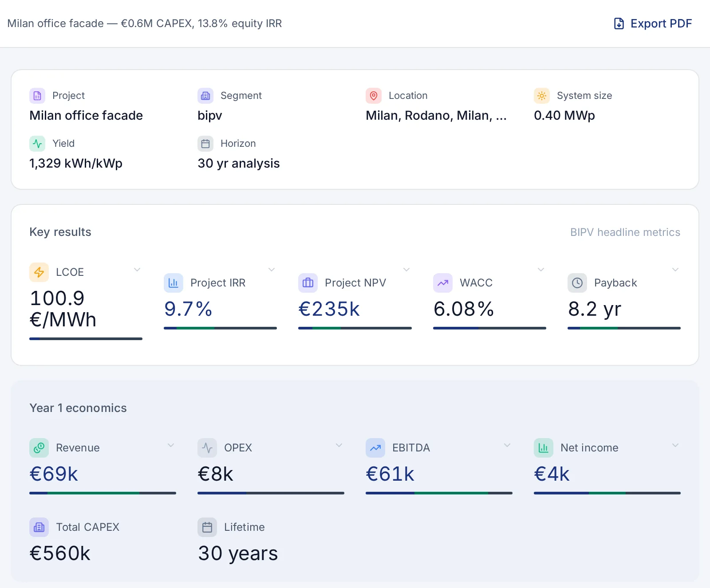
Task: Click the 6.08% WACC value
Action: click(x=464, y=309)
